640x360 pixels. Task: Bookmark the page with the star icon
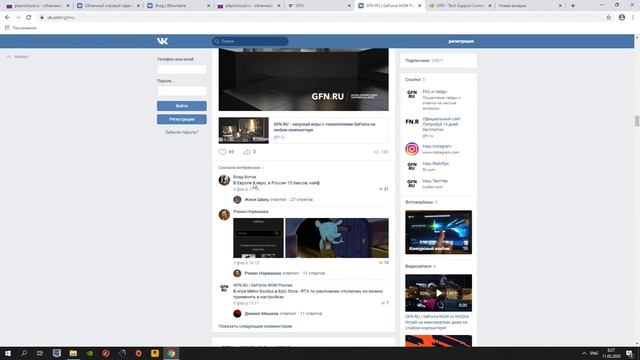609,18
